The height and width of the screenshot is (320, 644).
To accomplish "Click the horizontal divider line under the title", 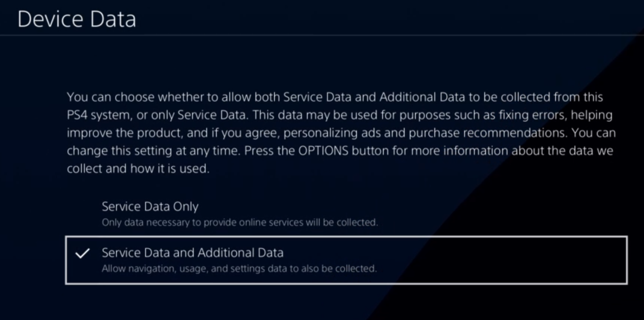I will click(317, 36).
